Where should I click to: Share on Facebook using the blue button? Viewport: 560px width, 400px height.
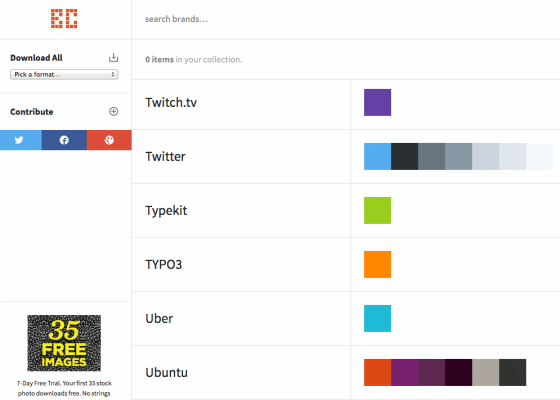coord(64,140)
